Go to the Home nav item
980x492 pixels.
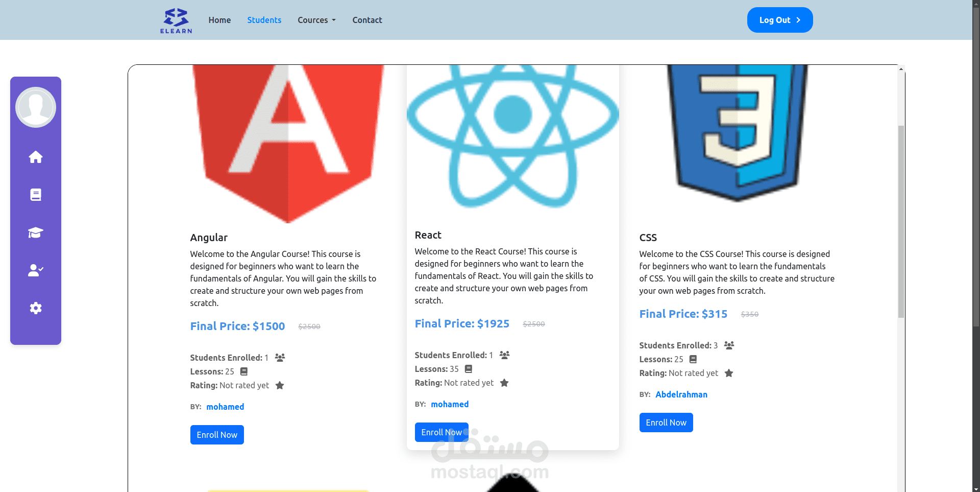[x=219, y=20]
